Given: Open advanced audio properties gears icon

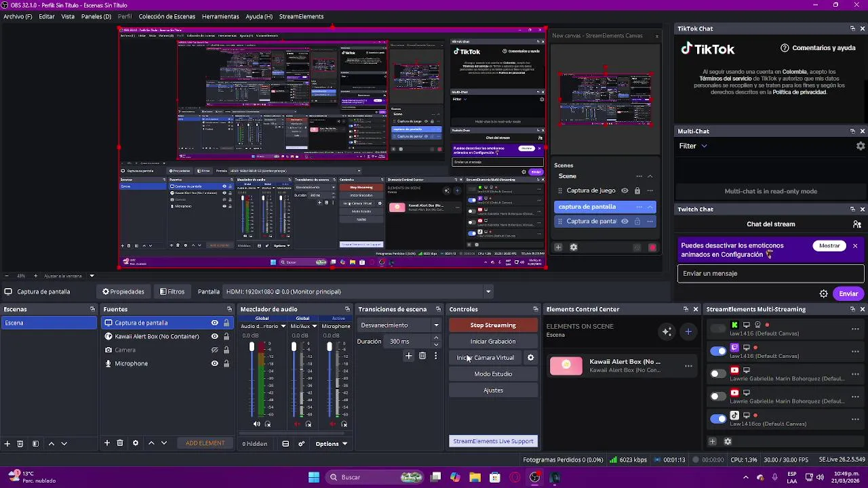Looking at the screenshot, I should [x=301, y=444].
